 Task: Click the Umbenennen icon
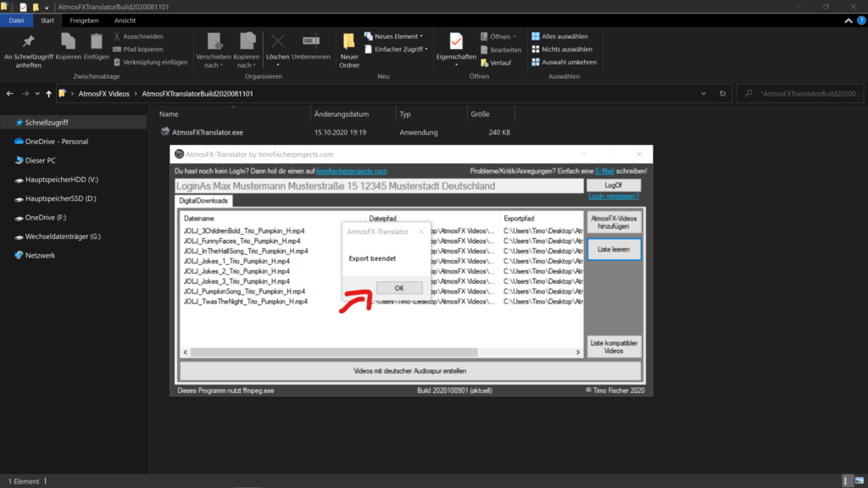point(311,41)
